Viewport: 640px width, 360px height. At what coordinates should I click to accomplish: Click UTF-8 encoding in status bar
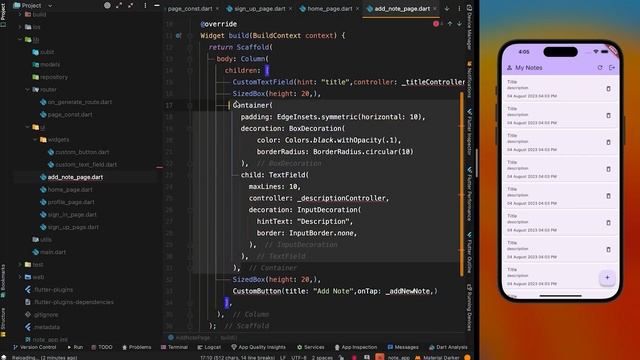click(299, 358)
